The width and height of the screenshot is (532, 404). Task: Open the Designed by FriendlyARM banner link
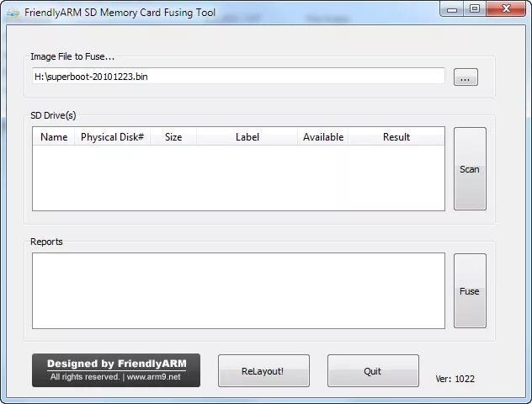116,370
